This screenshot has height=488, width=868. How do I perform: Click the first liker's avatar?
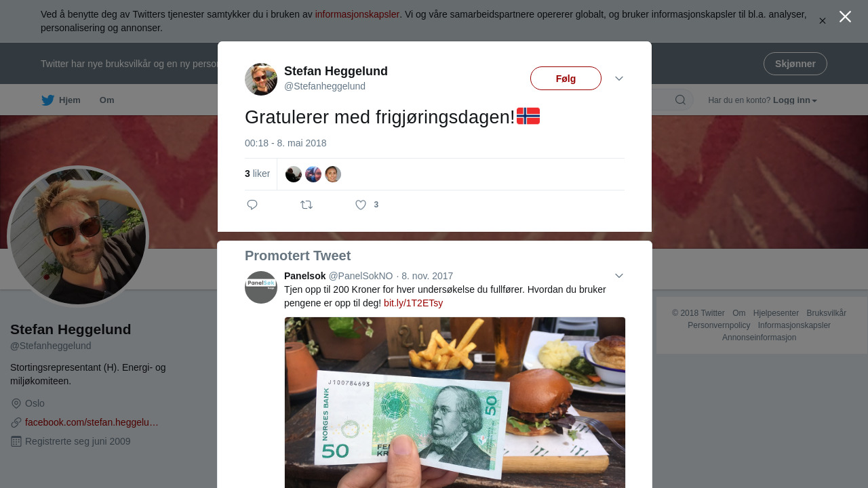[294, 174]
